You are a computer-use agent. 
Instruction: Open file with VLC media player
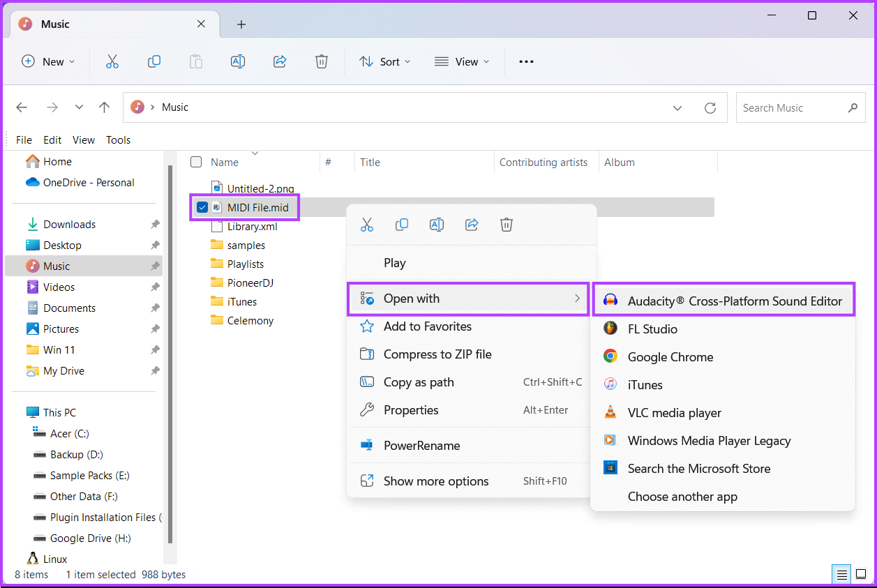click(x=723, y=413)
